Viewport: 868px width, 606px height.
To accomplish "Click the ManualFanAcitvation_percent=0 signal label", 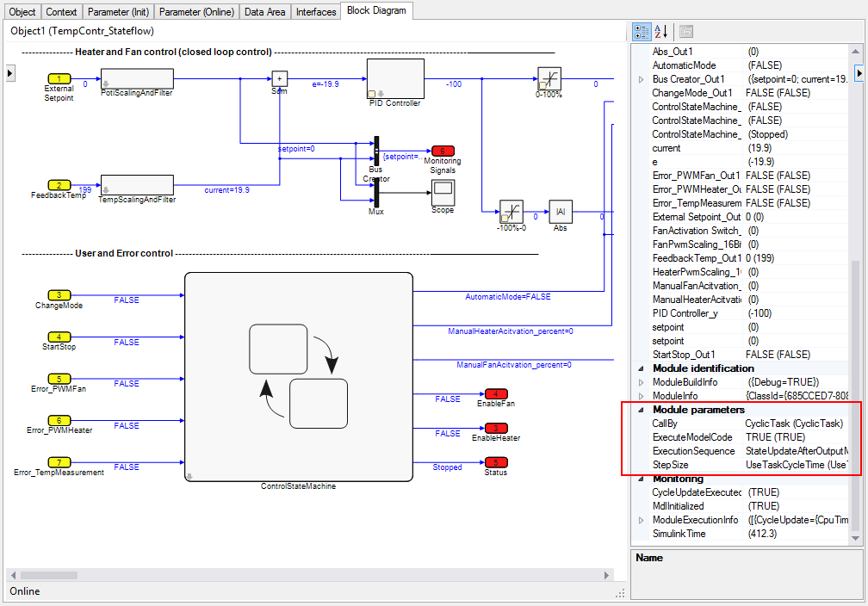I will coord(514,365).
